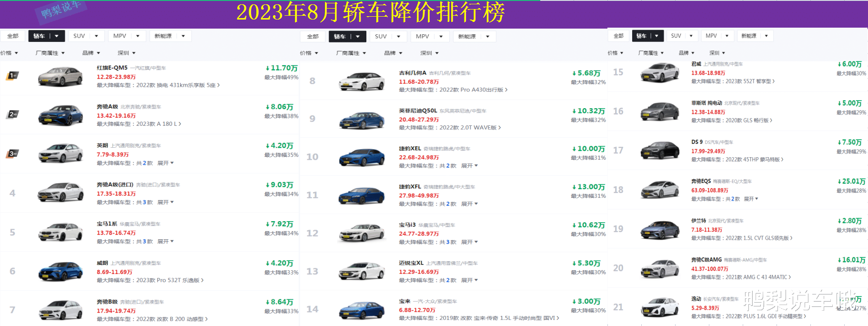This screenshot has height=326, width=868.
Task: Open the 英朗 car thumbnail
Action: [61, 154]
